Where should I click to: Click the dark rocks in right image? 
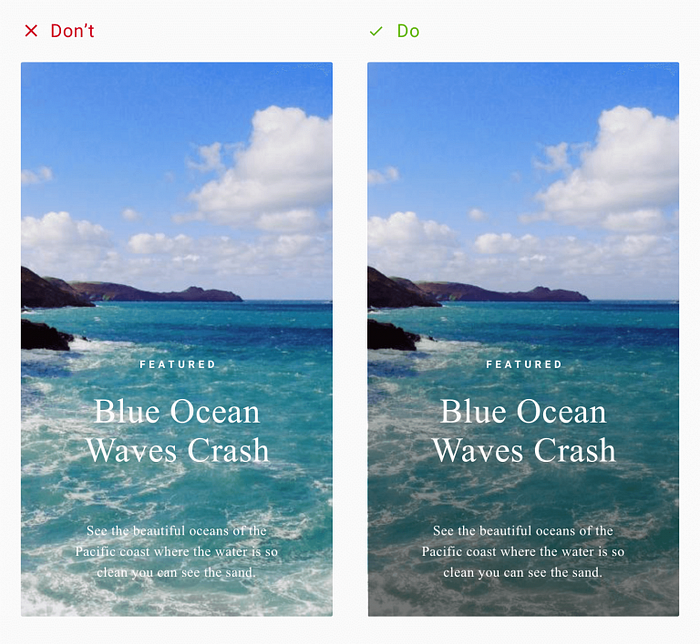[x=391, y=335]
